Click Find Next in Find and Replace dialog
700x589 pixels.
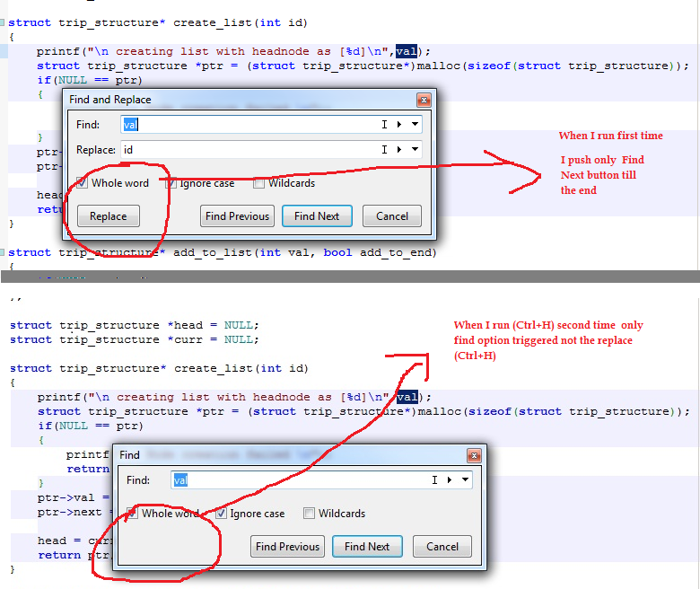(x=317, y=216)
